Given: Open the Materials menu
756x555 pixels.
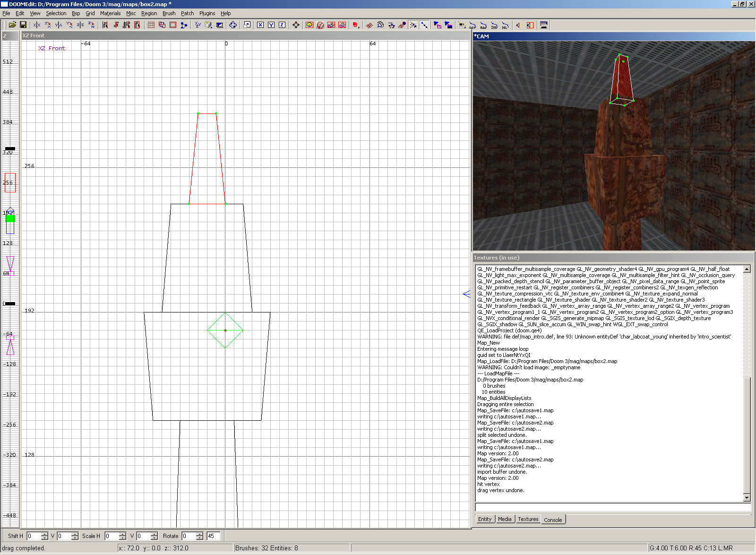Looking at the screenshot, I should [110, 13].
